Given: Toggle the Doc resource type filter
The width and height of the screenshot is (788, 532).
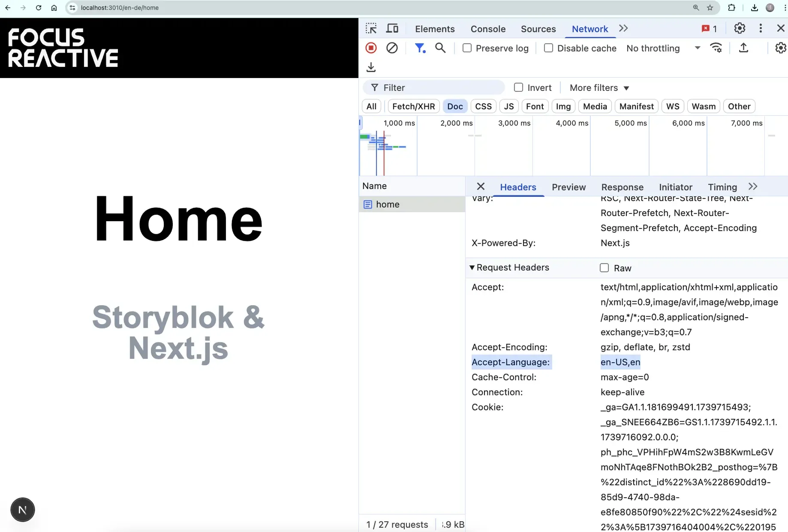Looking at the screenshot, I should pyautogui.click(x=455, y=106).
